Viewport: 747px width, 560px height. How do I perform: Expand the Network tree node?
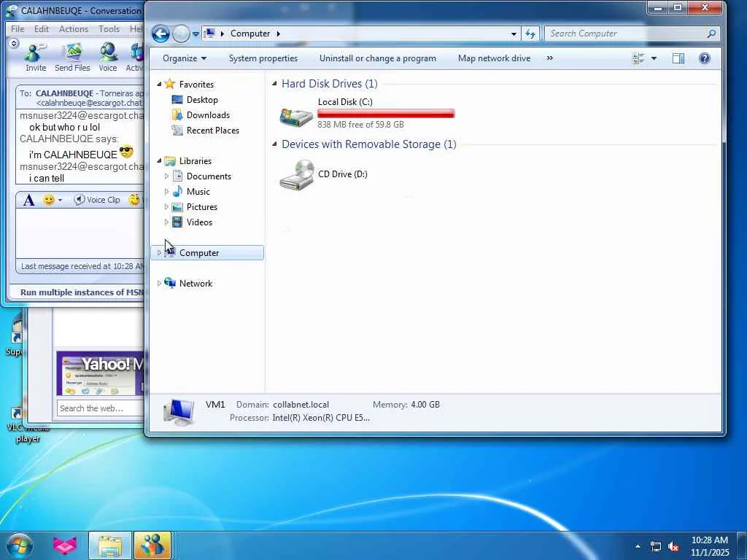159,284
